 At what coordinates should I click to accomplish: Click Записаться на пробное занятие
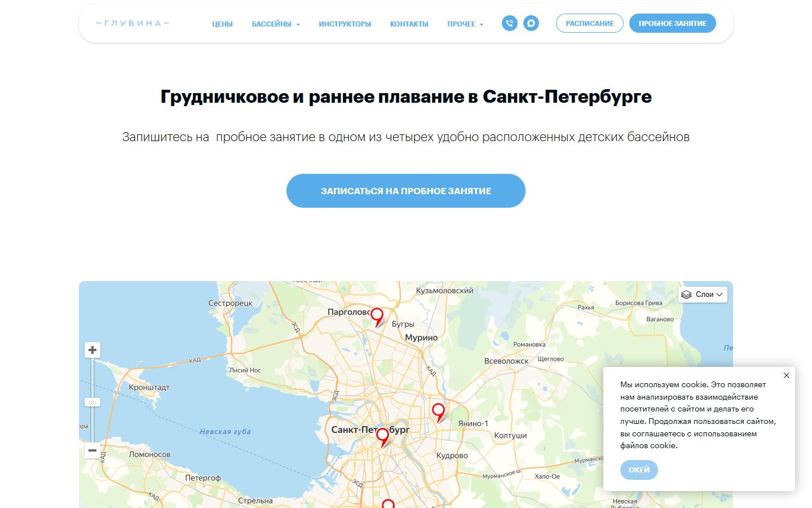(406, 191)
